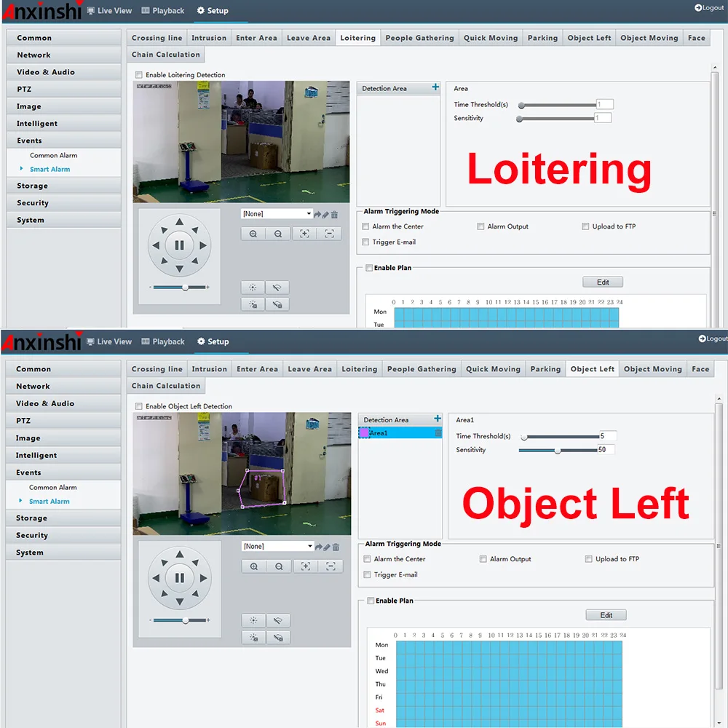Viewport: 728px width, 728px height.
Task: Expand Storage section in lower sidebar
Action: (32, 518)
